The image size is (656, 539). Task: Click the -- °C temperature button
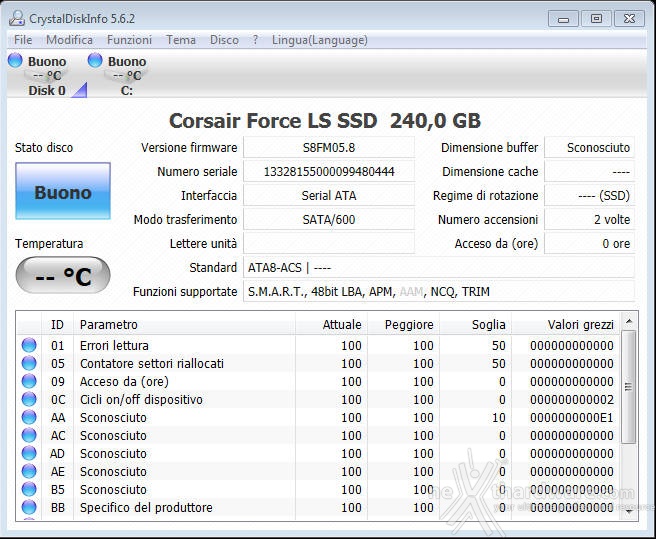pyautogui.click(x=63, y=275)
